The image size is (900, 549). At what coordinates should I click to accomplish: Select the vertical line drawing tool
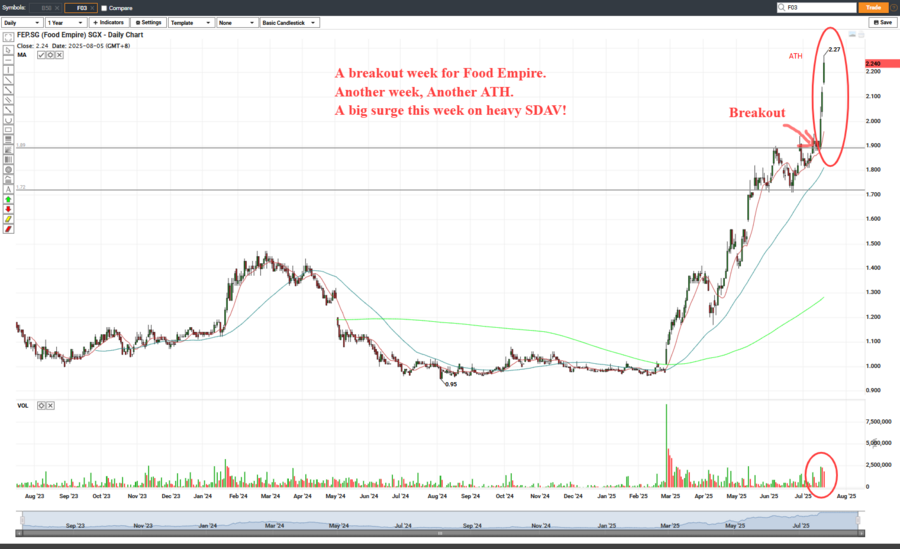8,70
